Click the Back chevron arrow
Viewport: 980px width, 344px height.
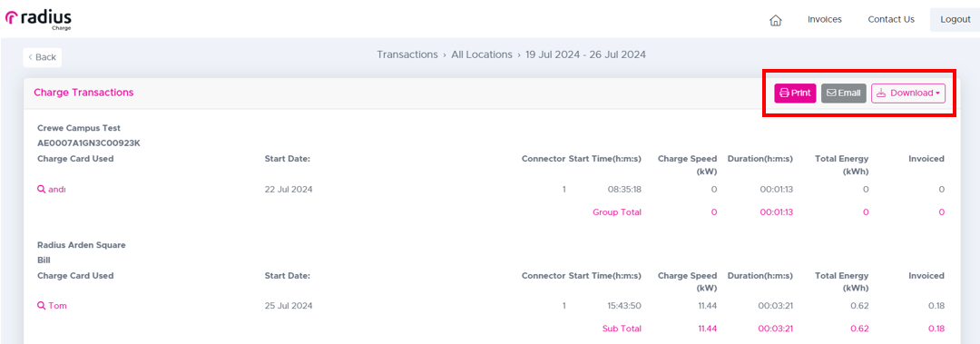(30, 57)
